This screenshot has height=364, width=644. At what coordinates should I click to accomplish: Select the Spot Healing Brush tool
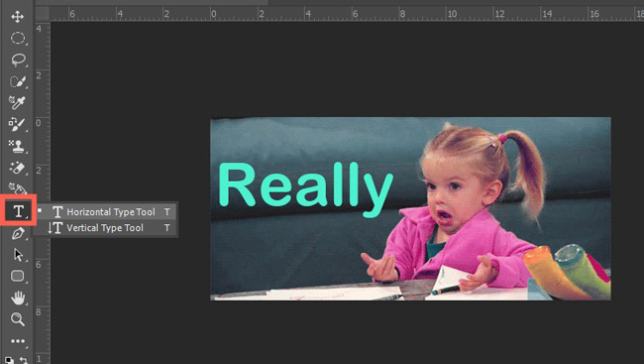pyautogui.click(x=17, y=124)
